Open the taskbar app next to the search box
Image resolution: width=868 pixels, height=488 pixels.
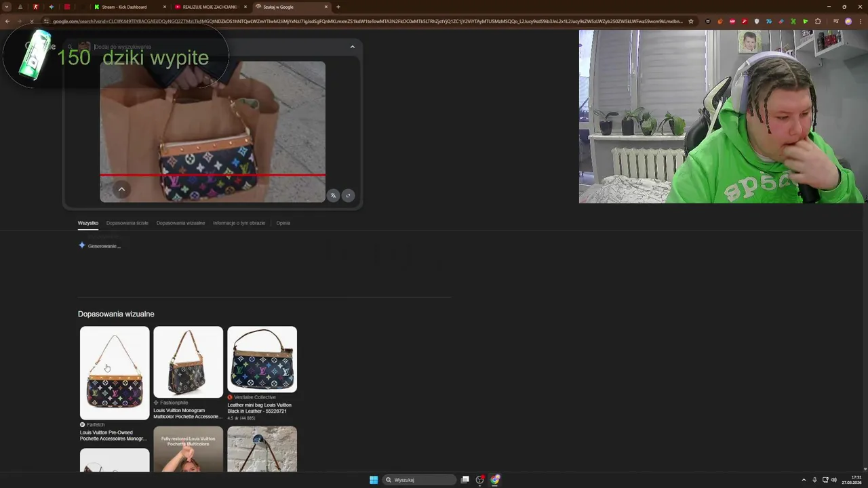tap(465, 480)
